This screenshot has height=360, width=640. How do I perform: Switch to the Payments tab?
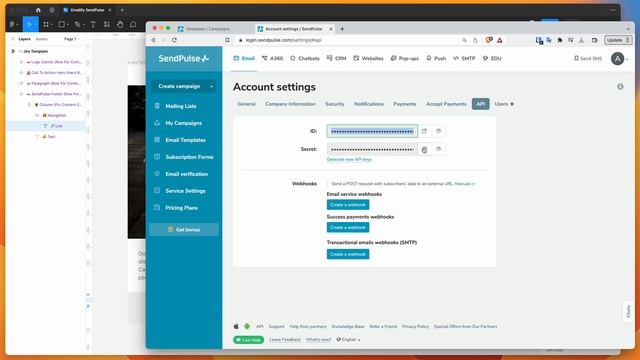(404, 104)
